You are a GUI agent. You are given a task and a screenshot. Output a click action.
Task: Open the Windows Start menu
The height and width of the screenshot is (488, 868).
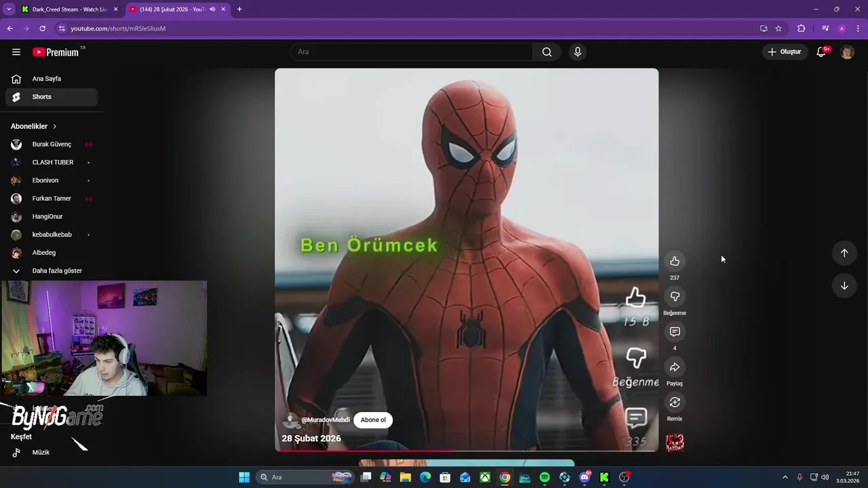click(244, 477)
